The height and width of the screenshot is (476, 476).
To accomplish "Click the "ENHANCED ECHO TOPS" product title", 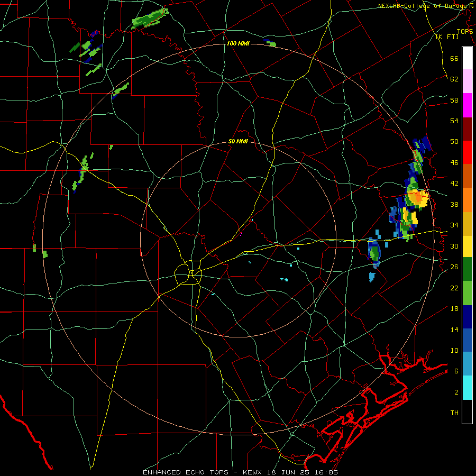I will pyautogui.click(x=186, y=472).
